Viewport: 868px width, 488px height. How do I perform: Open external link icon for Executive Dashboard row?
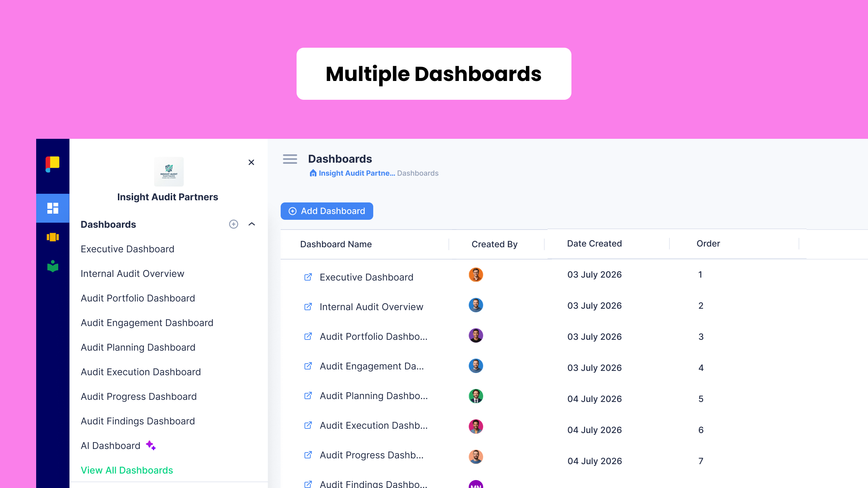[308, 277]
